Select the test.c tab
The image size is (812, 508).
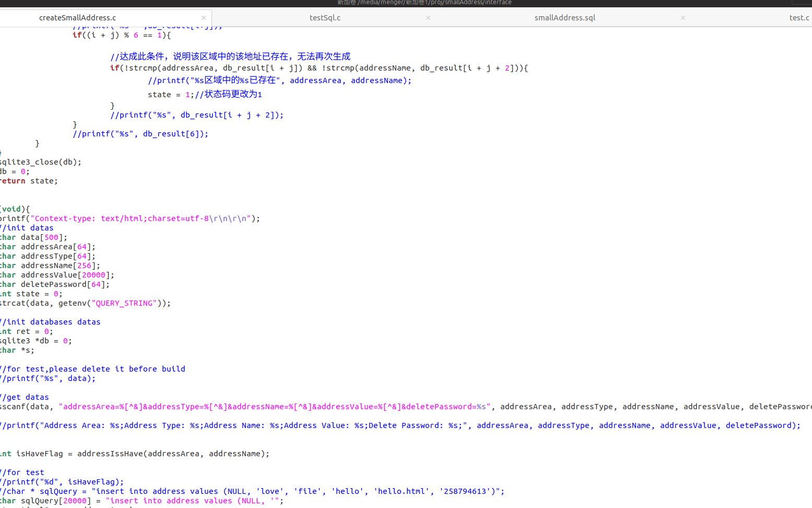click(799, 17)
